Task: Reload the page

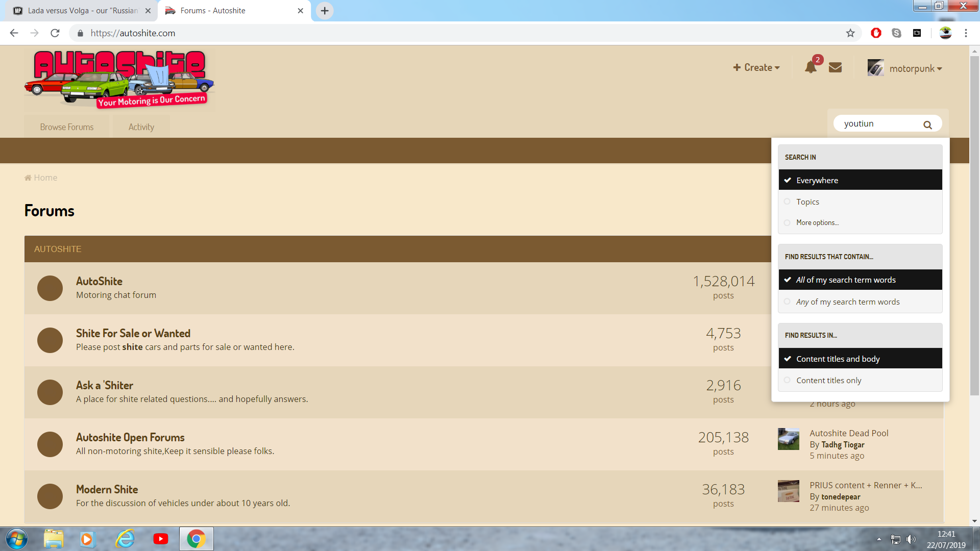Action: pos(55,33)
